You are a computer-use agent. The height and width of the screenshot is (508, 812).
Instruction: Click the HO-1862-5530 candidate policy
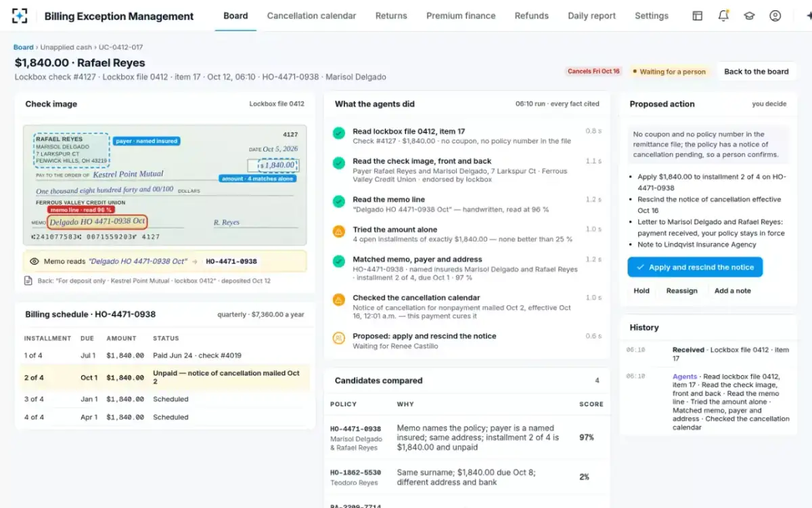point(355,472)
